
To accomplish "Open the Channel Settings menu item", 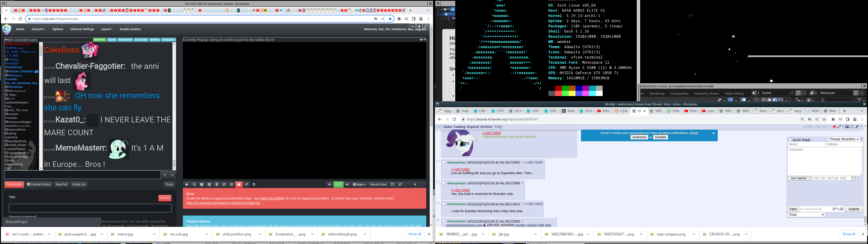I will (x=82, y=29).
